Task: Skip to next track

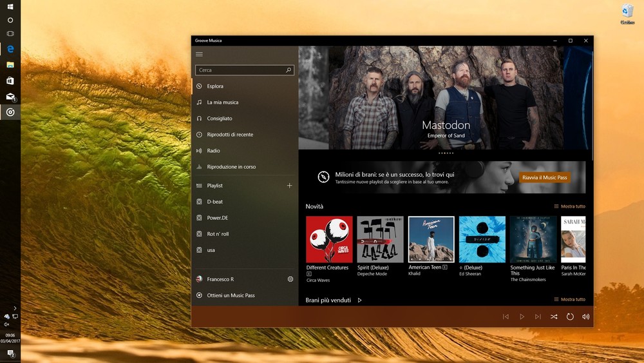Action: coord(538,317)
